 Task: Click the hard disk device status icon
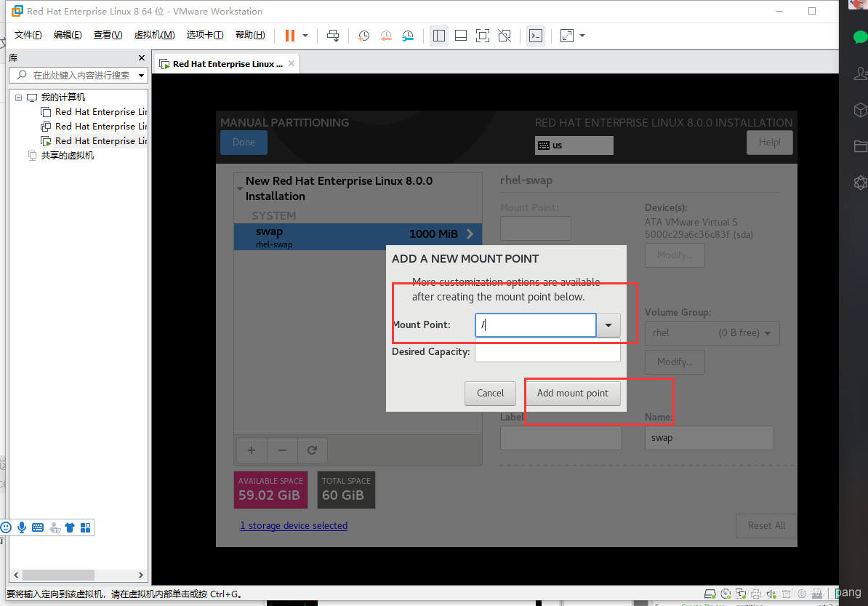pyautogui.click(x=710, y=594)
